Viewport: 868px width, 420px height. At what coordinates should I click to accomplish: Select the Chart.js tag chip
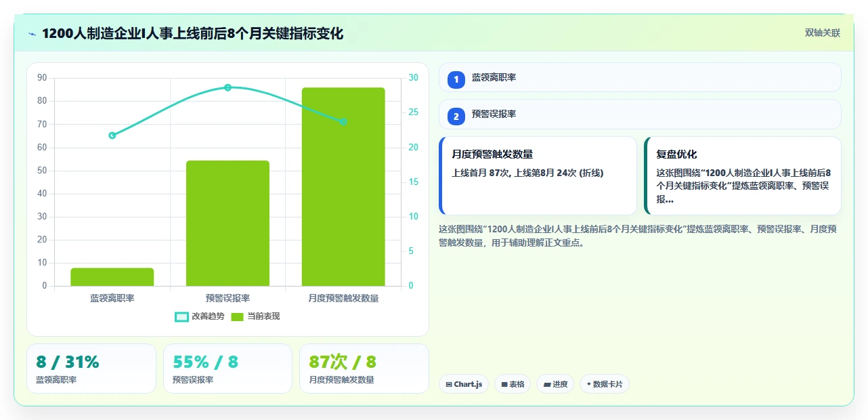(464, 384)
